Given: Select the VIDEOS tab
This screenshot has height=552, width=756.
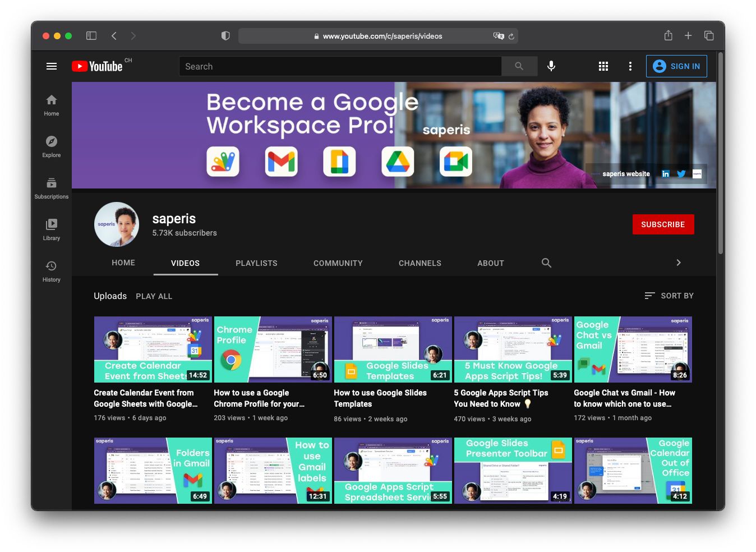Looking at the screenshot, I should 185,263.
